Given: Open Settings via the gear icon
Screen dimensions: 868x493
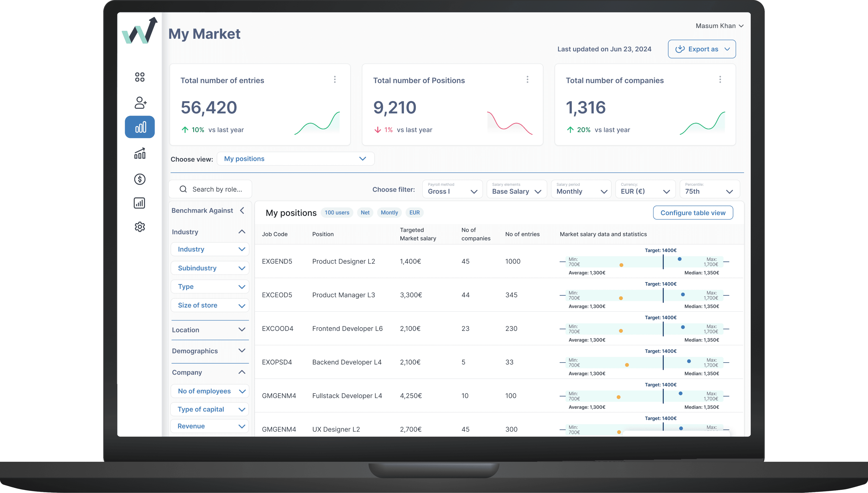Looking at the screenshot, I should pyautogui.click(x=140, y=227).
